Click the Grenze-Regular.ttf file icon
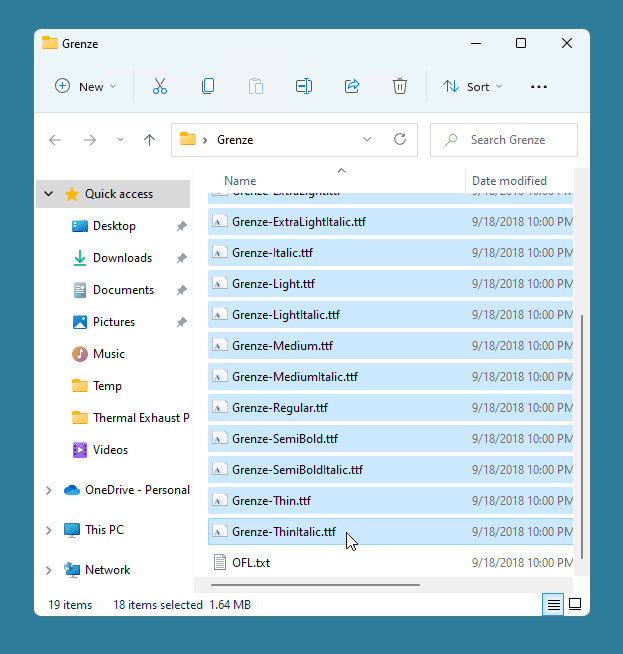 220,407
